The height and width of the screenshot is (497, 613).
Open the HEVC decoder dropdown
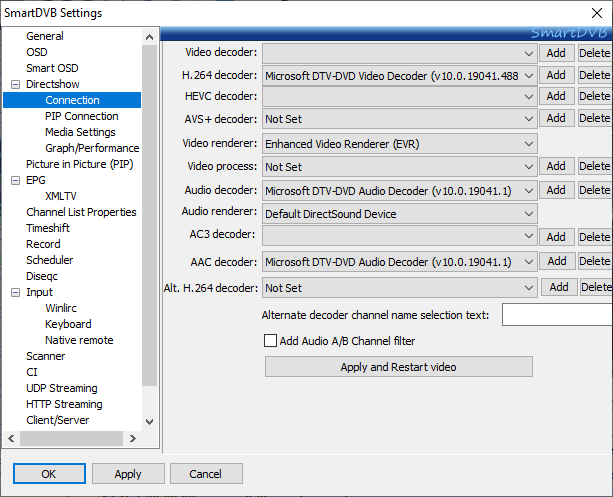[x=400, y=97]
